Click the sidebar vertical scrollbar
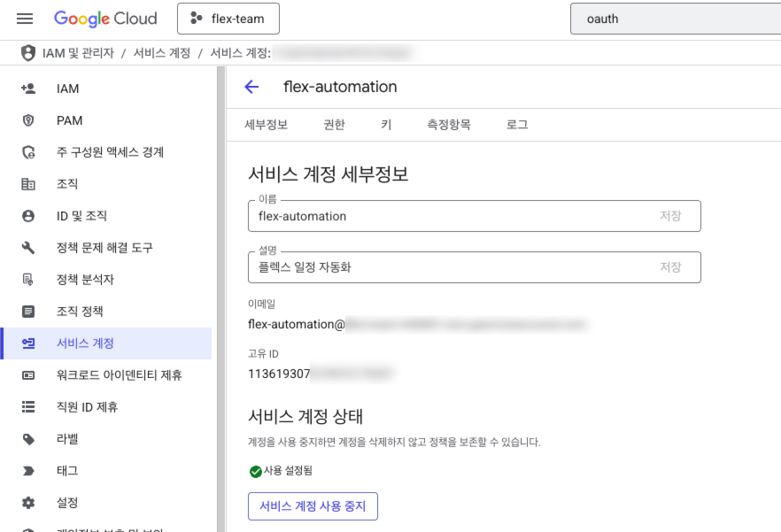 coord(221,299)
